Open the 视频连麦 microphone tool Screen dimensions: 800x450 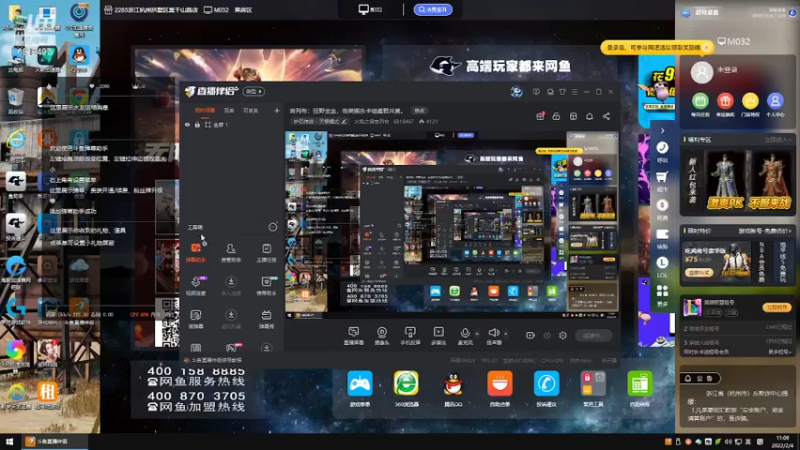coord(196,286)
